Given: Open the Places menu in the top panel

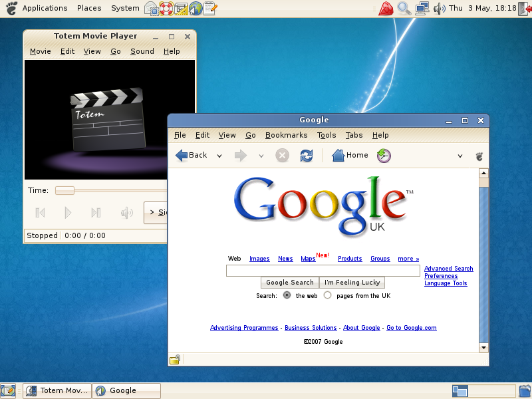Looking at the screenshot, I should 89,8.
